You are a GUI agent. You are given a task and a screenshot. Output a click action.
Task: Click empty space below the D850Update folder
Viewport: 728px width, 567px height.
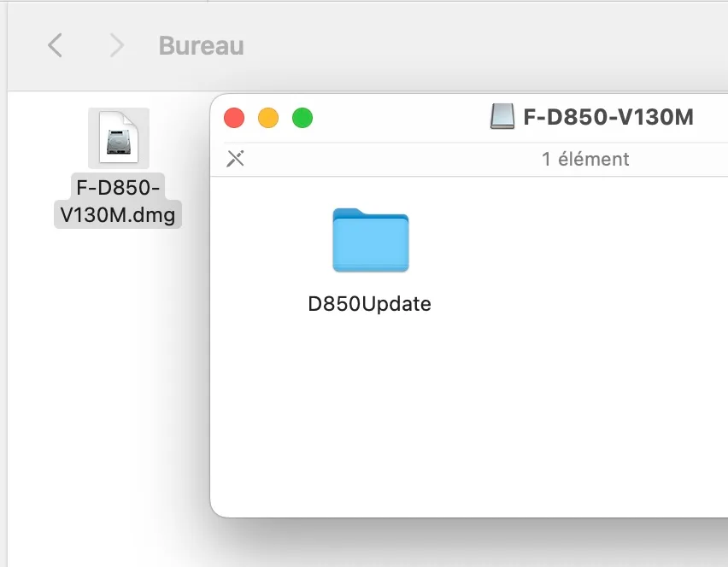coord(370,410)
